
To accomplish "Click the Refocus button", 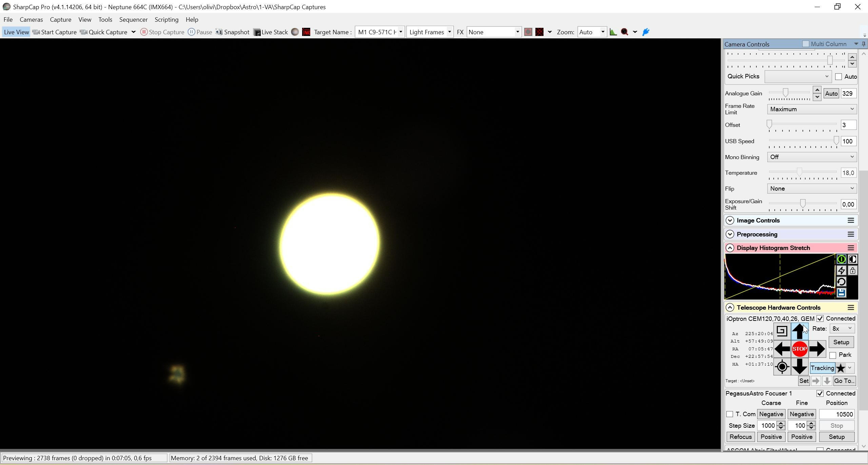I will click(x=741, y=437).
